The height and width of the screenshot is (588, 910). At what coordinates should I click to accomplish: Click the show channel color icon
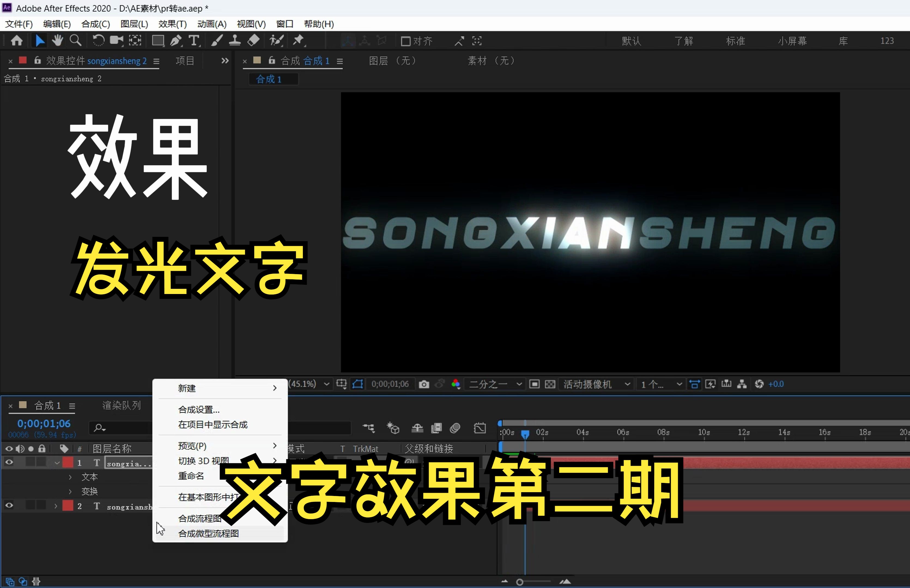coord(455,384)
